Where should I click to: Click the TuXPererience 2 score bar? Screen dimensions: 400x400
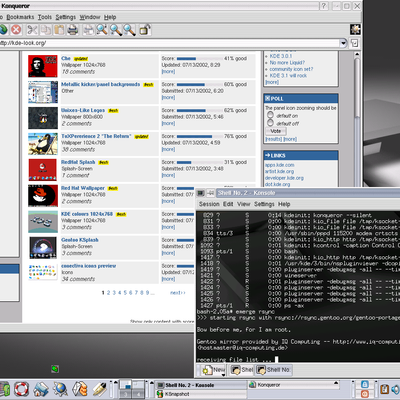(x=199, y=136)
